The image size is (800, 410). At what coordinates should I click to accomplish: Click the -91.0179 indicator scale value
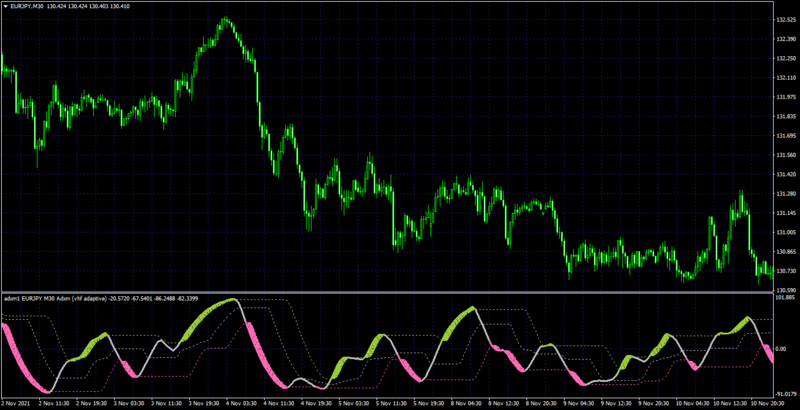[x=786, y=393]
